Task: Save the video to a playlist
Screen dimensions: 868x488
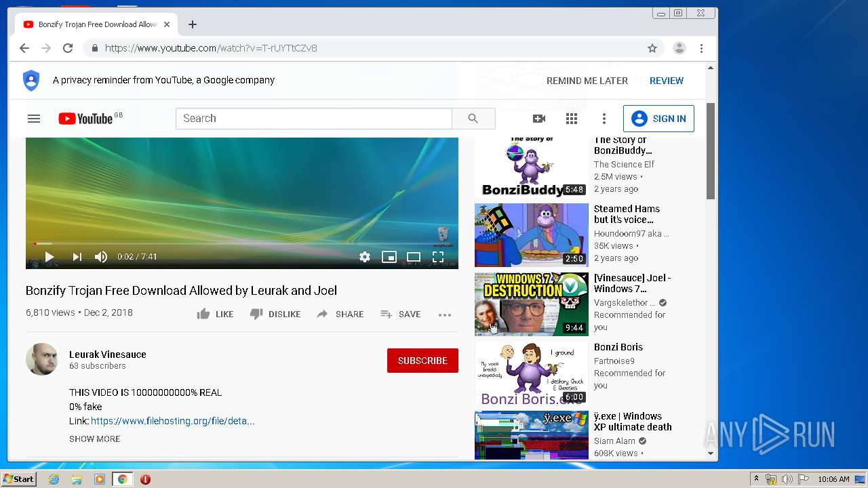Action: pos(401,314)
